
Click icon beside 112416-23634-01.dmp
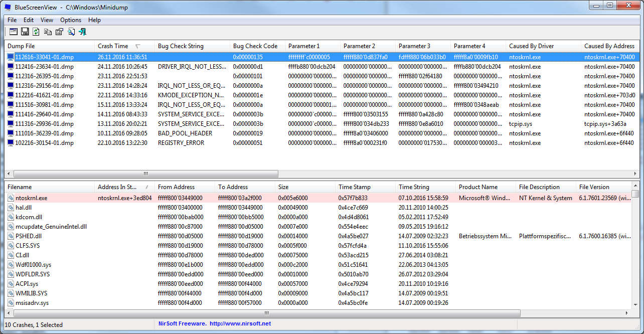(x=11, y=67)
